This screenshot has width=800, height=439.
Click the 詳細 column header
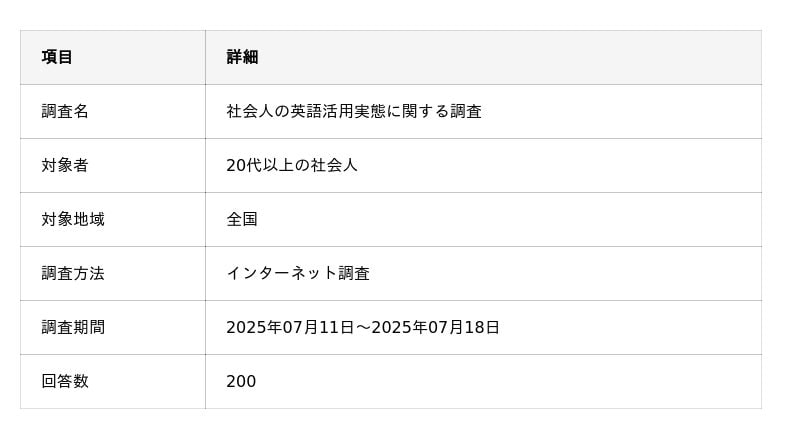484,57
